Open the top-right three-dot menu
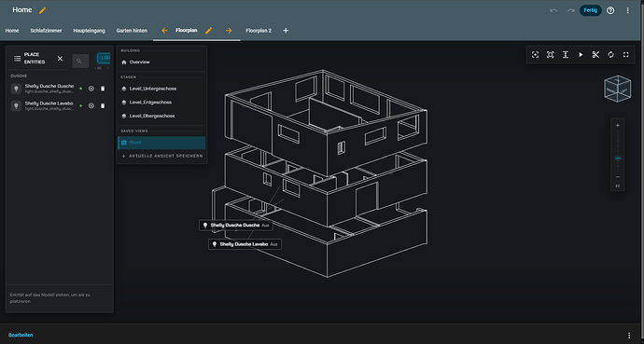The height and width of the screenshot is (344, 644). 627,10
